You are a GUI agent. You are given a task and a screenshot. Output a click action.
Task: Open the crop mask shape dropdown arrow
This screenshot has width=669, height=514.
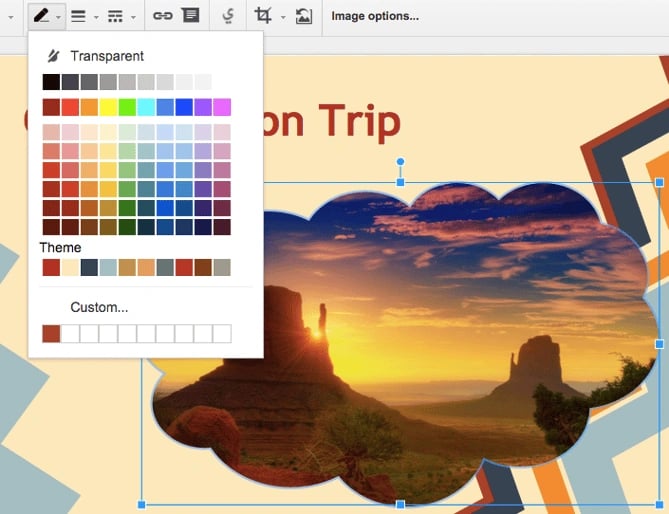[283, 17]
